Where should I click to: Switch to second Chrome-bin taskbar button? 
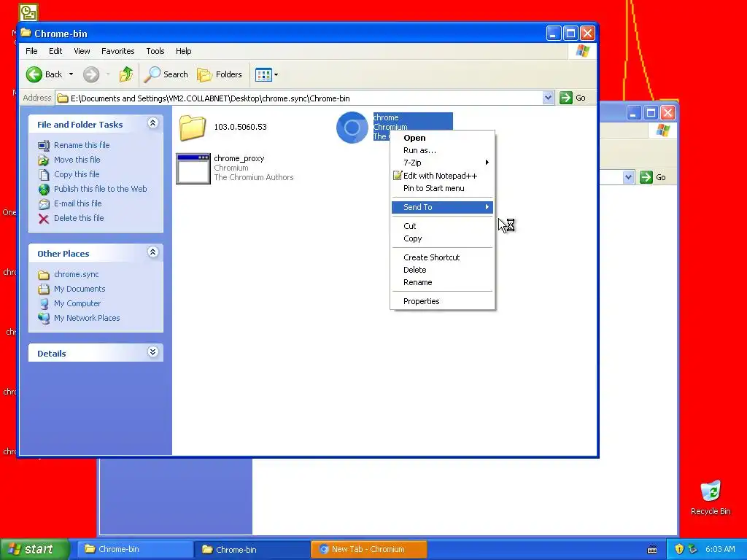click(x=252, y=549)
